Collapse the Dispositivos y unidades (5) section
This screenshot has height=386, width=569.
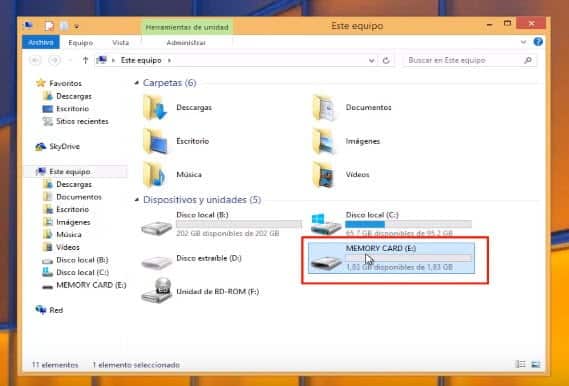point(136,200)
